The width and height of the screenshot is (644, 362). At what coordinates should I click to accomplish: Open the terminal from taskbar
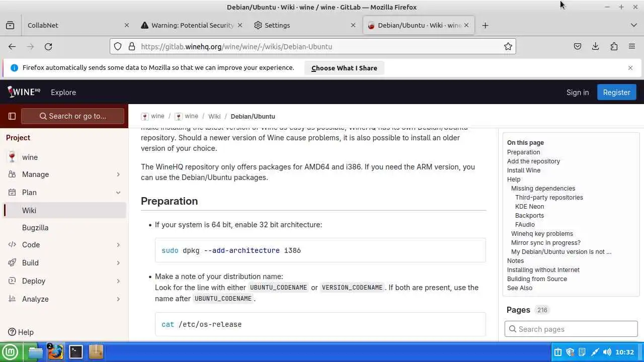(x=76, y=352)
